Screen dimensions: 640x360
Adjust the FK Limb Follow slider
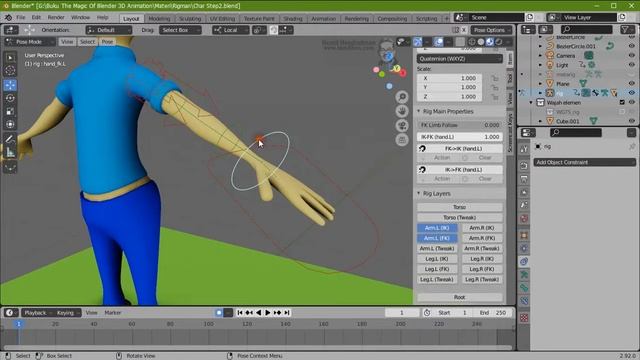[460, 125]
